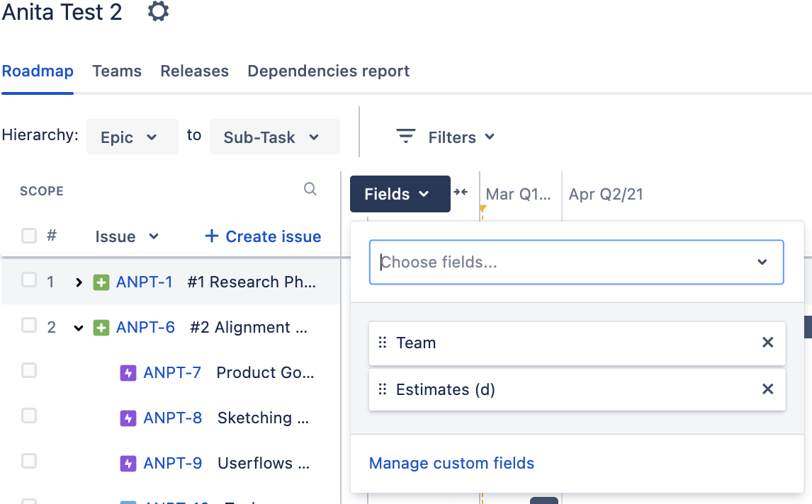Click the scope search magnifier icon
This screenshot has width=812, height=504.
click(310, 190)
